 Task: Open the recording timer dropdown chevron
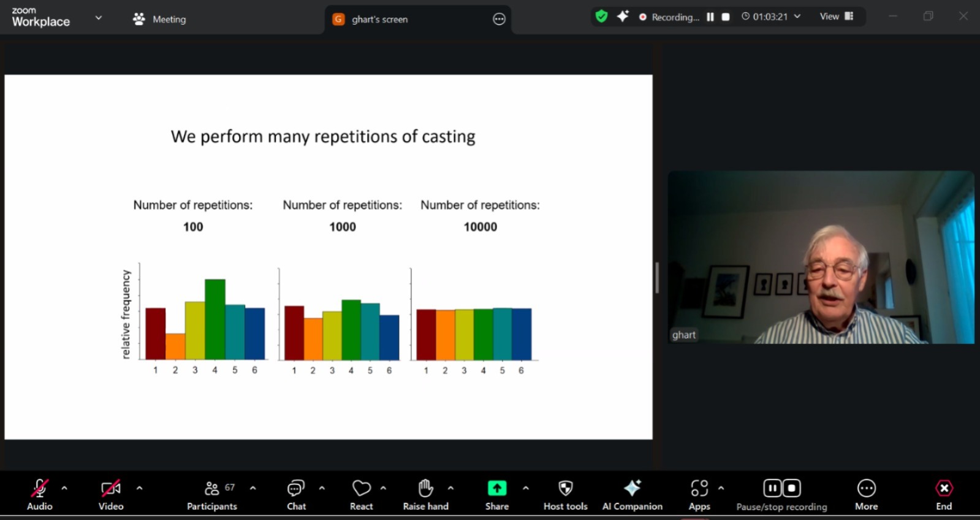[797, 17]
